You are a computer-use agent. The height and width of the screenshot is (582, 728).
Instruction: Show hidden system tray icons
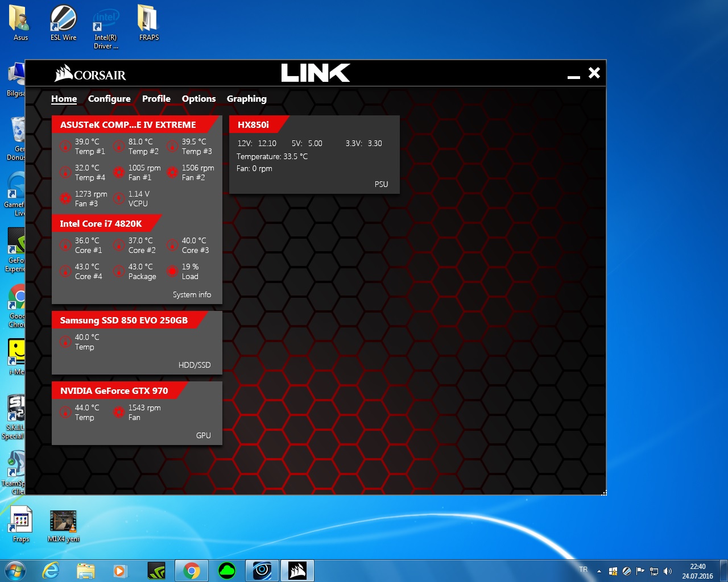coord(599,571)
